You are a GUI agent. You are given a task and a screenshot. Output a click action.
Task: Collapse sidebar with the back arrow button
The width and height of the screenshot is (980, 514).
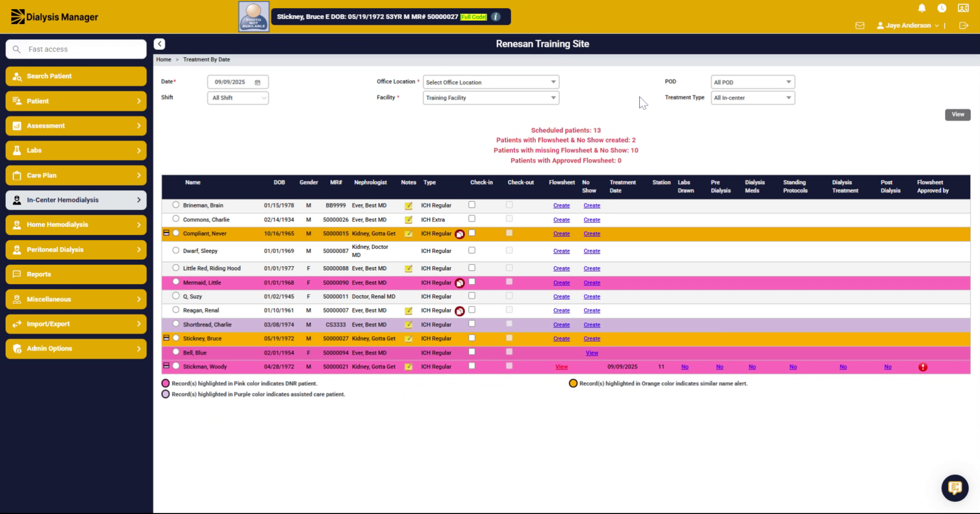[x=160, y=44]
